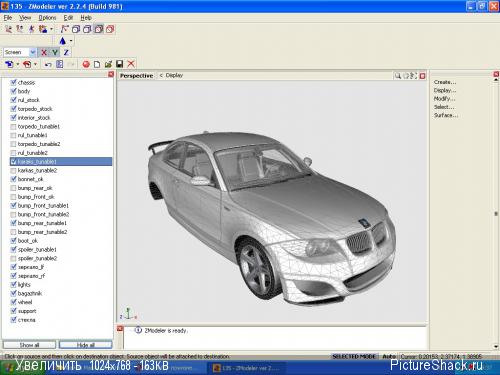Click red icon beside the message log

[x=120, y=329]
